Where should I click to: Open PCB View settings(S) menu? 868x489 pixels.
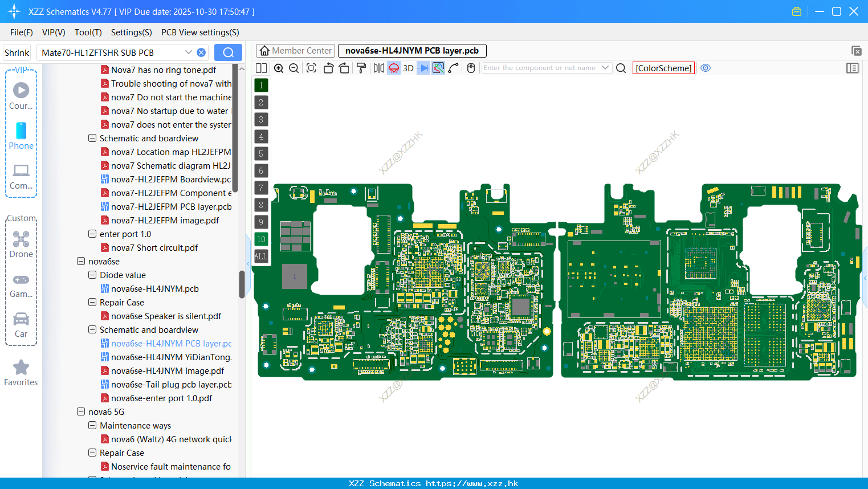[200, 32]
